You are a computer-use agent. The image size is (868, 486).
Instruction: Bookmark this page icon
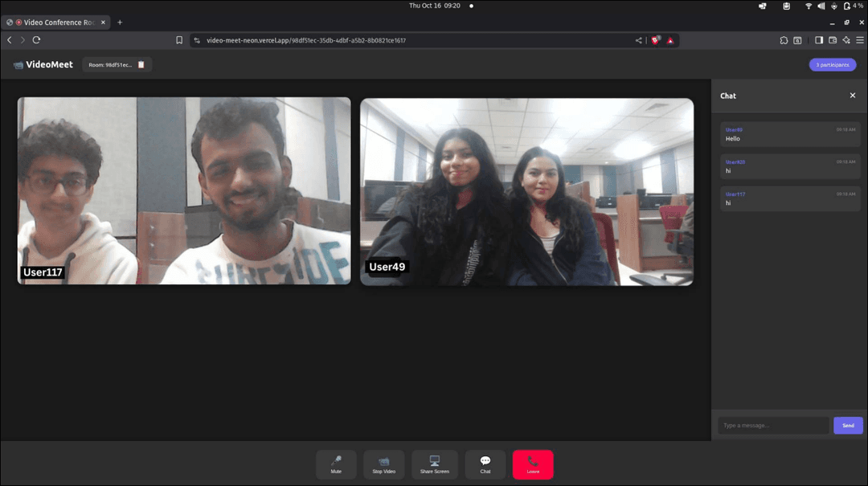(179, 40)
